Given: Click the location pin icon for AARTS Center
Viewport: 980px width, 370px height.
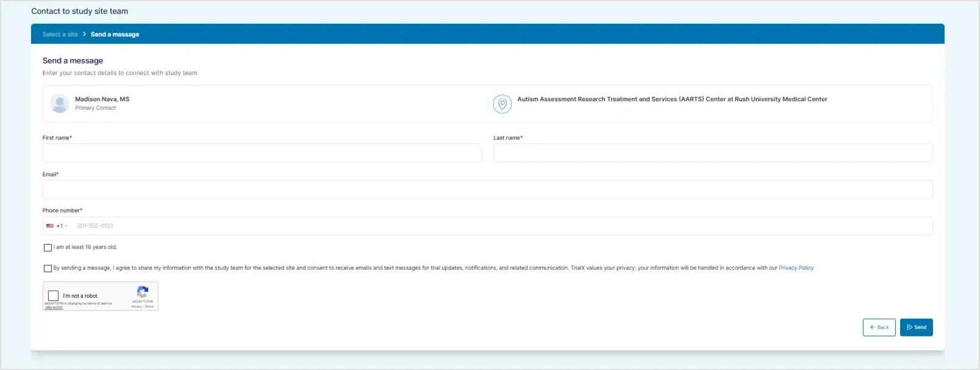Looking at the screenshot, I should 502,104.
